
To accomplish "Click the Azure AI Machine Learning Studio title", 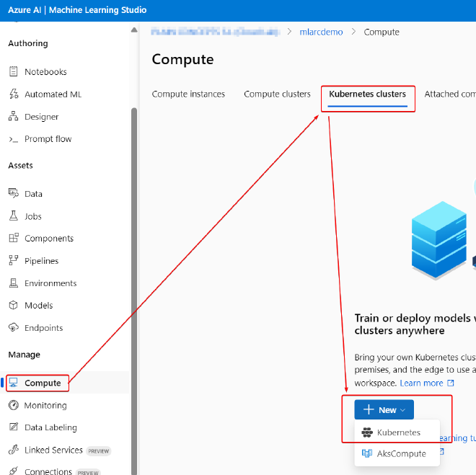I will coord(77,10).
